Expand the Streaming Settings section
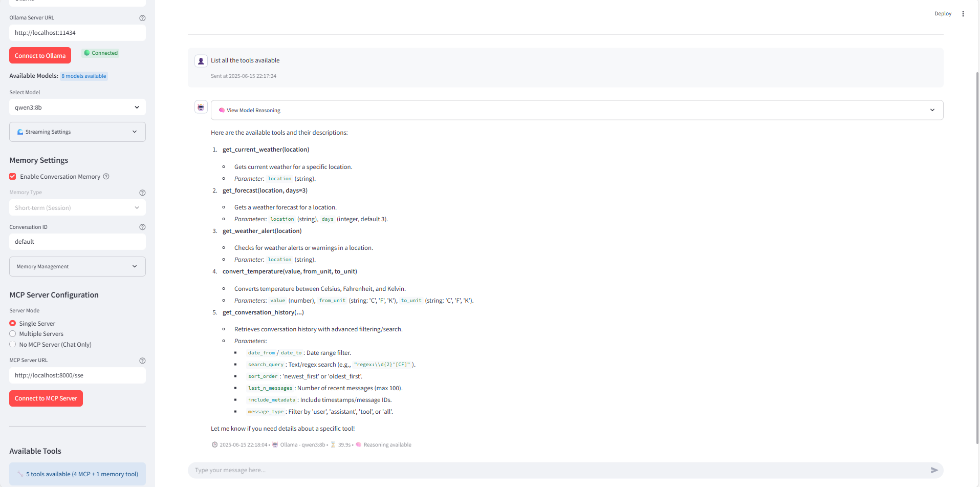The image size is (980, 487). pyautogui.click(x=77, y=132)
